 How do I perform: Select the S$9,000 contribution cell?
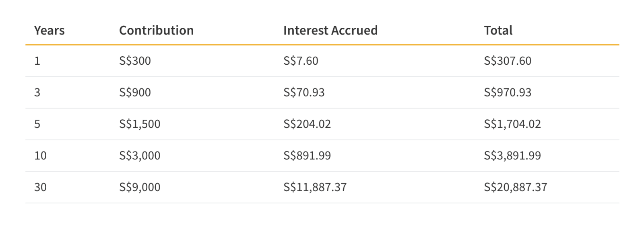tap(140, 187)
